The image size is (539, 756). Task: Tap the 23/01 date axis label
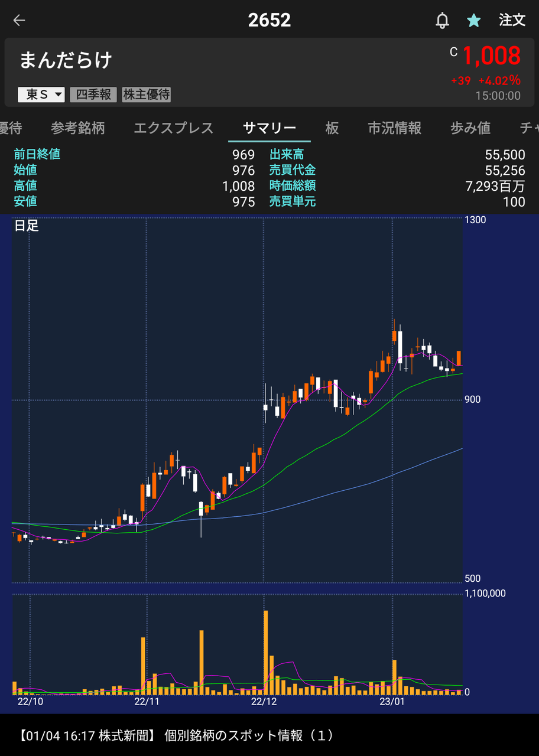tap(392, 702)
